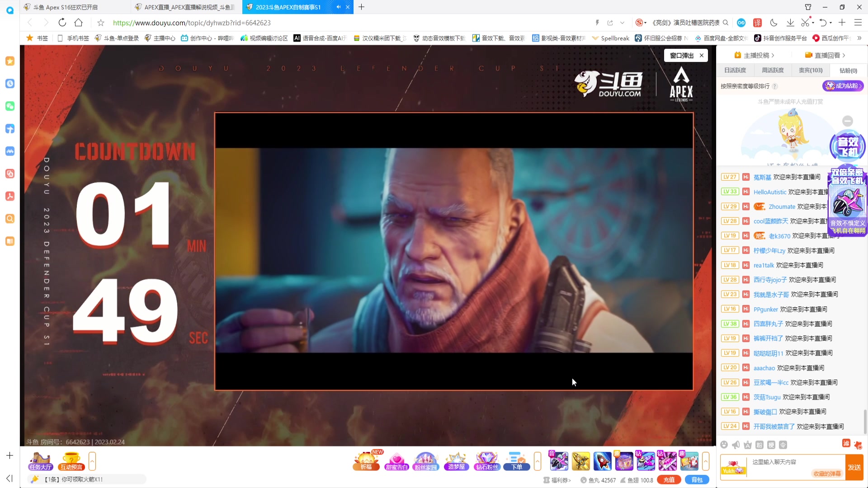Click the 钻石粉丝 diamond fans icon
868x488 pixels.
pos(487,461)
